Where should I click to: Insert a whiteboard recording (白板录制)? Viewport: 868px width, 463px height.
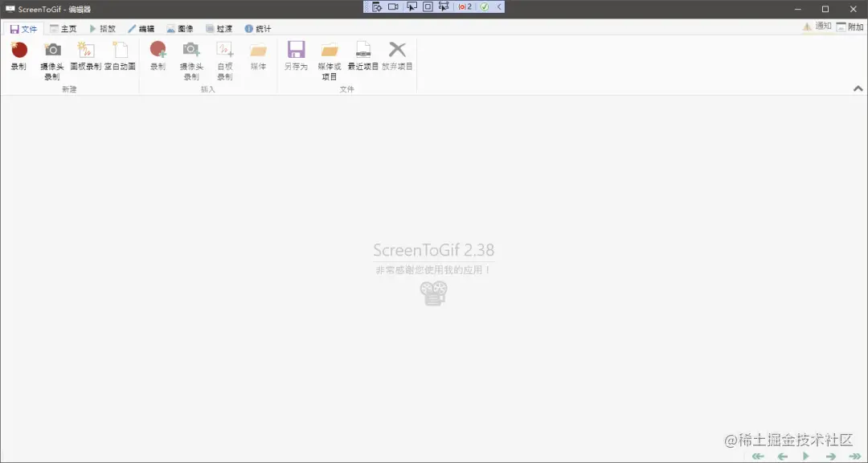[225, 61]
